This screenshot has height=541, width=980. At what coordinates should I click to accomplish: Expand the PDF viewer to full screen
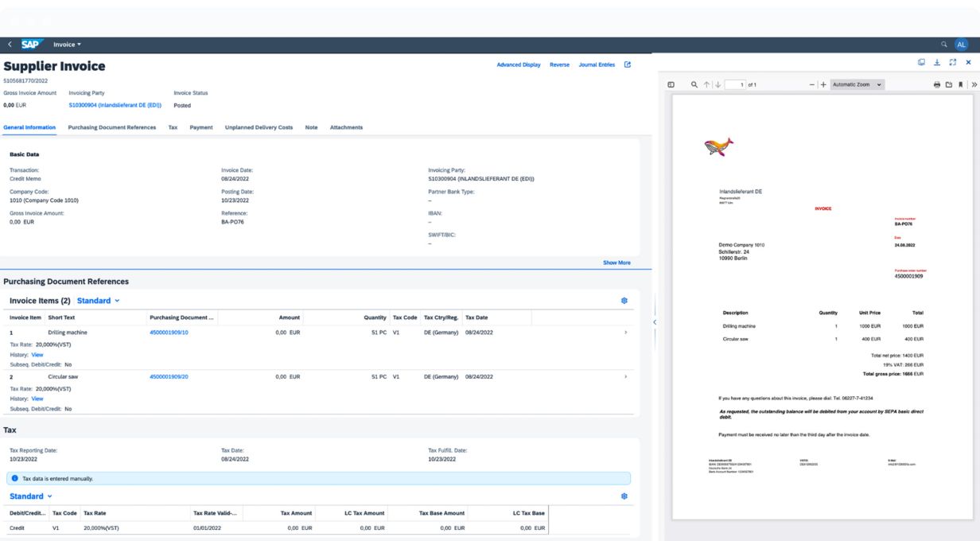tap(952, 62)
